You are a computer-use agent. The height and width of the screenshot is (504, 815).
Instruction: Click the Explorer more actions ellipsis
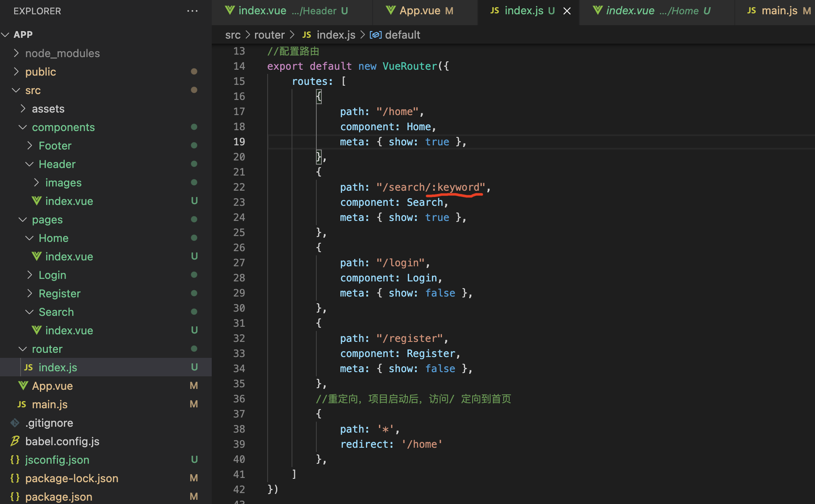point(192,11)
